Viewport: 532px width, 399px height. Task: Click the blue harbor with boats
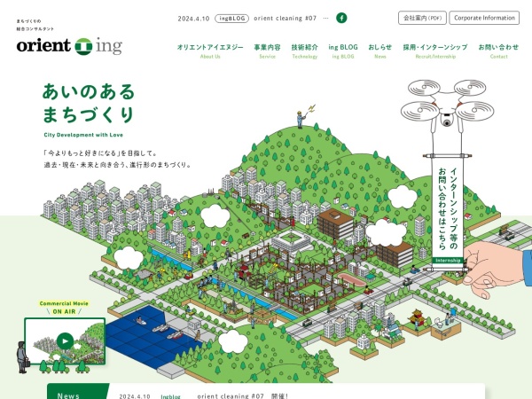(153, 336)
